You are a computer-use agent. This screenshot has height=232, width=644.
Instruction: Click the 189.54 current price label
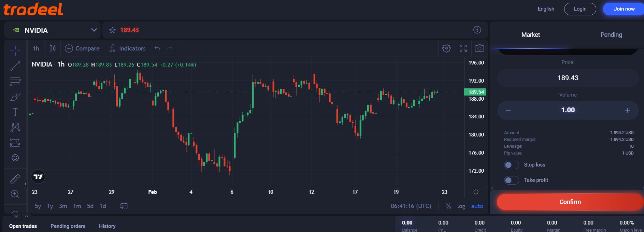[x=475, y=92]
